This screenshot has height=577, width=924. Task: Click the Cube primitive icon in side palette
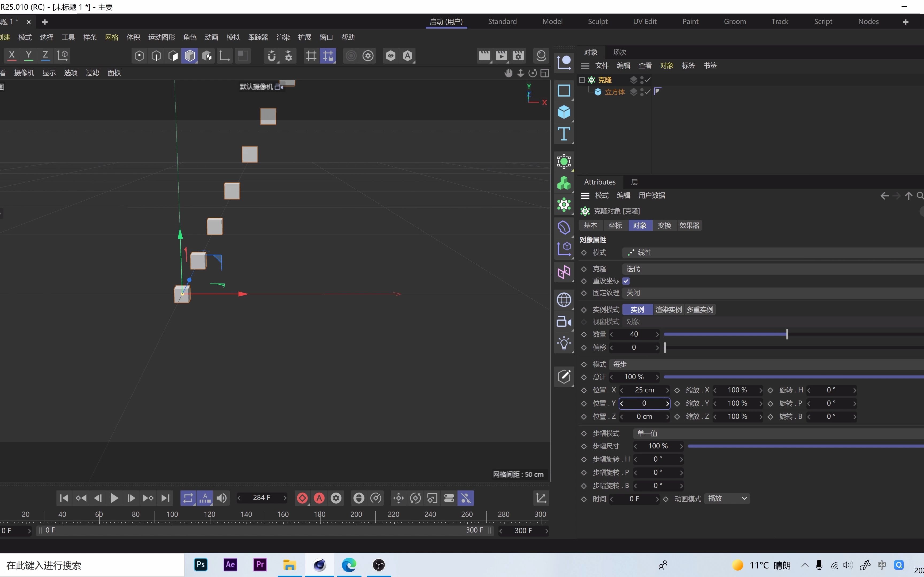[564, 112]
